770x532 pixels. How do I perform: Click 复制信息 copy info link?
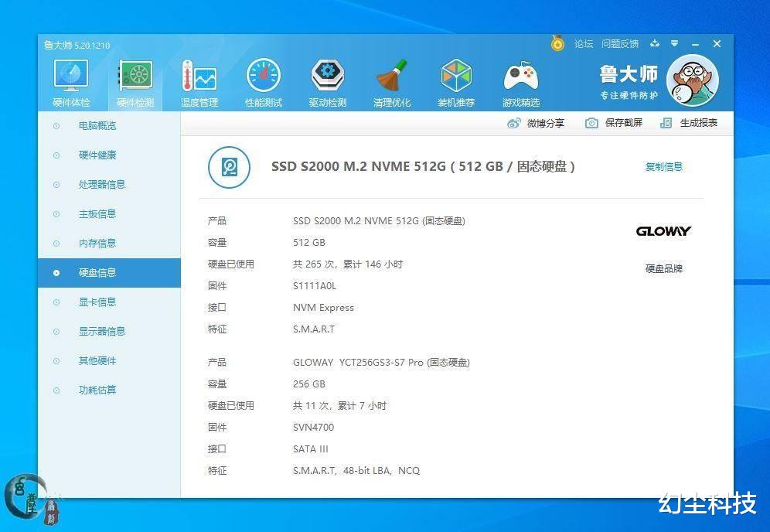click(664, 166)
